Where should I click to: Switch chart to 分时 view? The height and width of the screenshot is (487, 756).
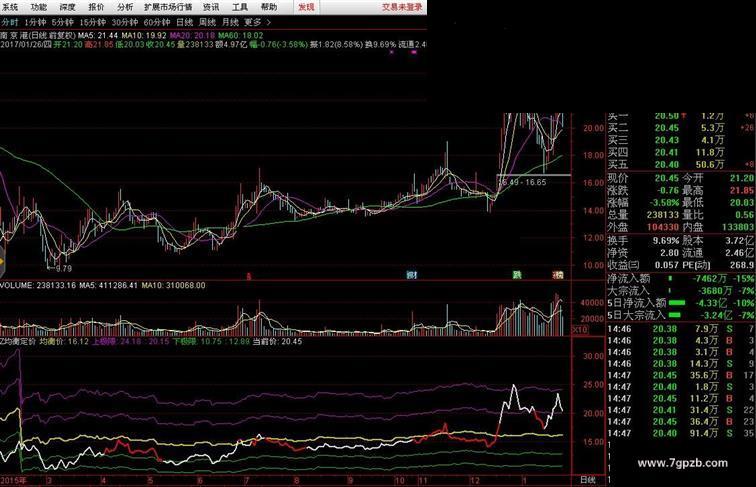click(10, 22)
